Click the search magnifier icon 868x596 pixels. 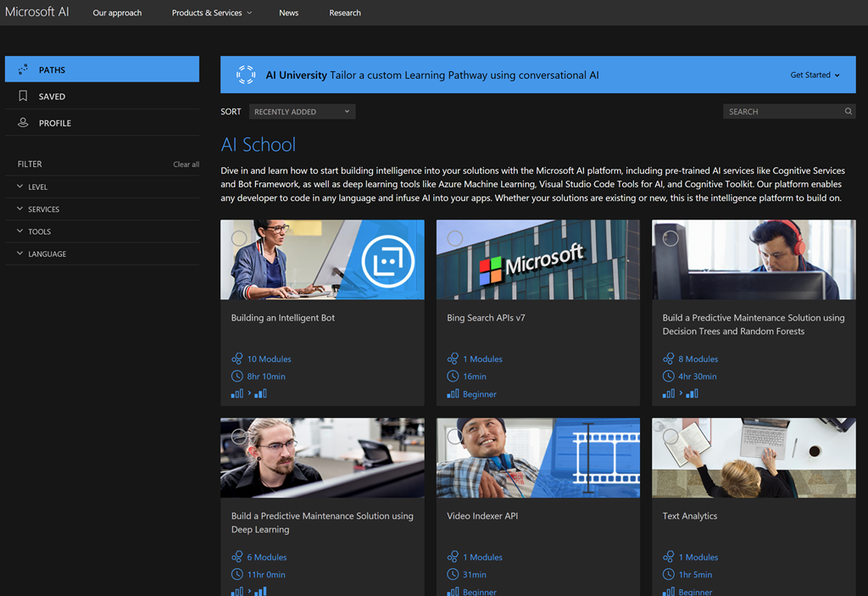(848, 111)
